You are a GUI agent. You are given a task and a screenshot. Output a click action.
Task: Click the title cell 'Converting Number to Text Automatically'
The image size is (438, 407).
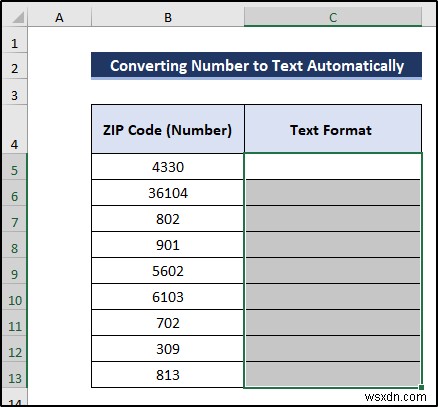(x=256, y=65)
